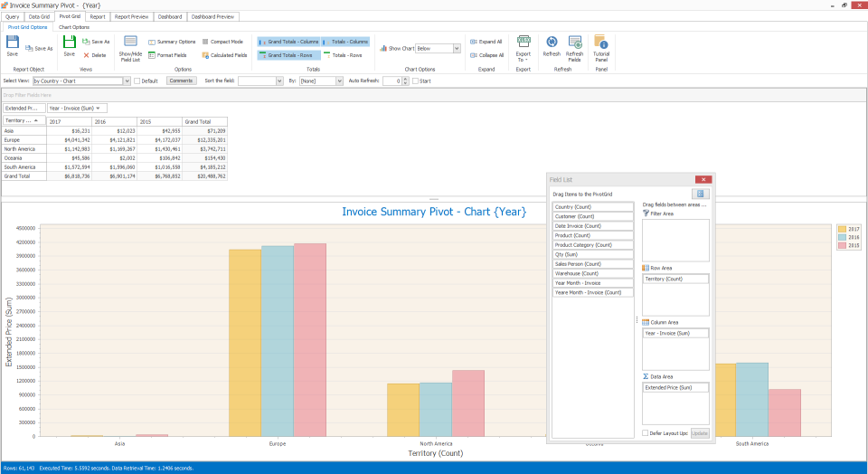This screenshot has width=868, height=474.
Task: Open Format Fields
Action: tap(167, 55)
